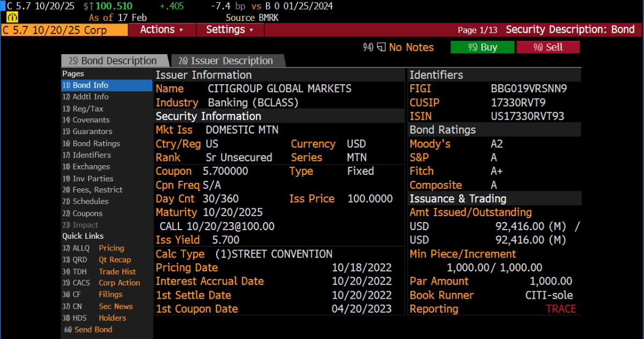Image resolution: width=644 pixels, height=339 pixels.
Task: Open the Actions dropdown menu
Action: click(162, 30)
